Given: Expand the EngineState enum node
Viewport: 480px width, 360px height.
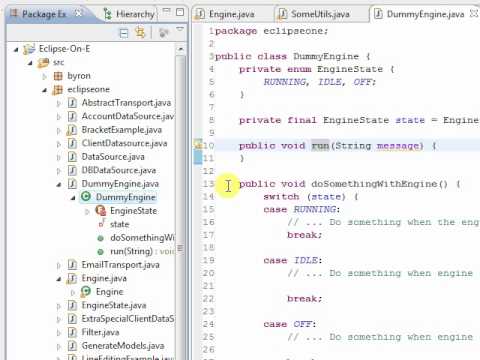Looking at the screenshot, I should click(x=88, y=211).
